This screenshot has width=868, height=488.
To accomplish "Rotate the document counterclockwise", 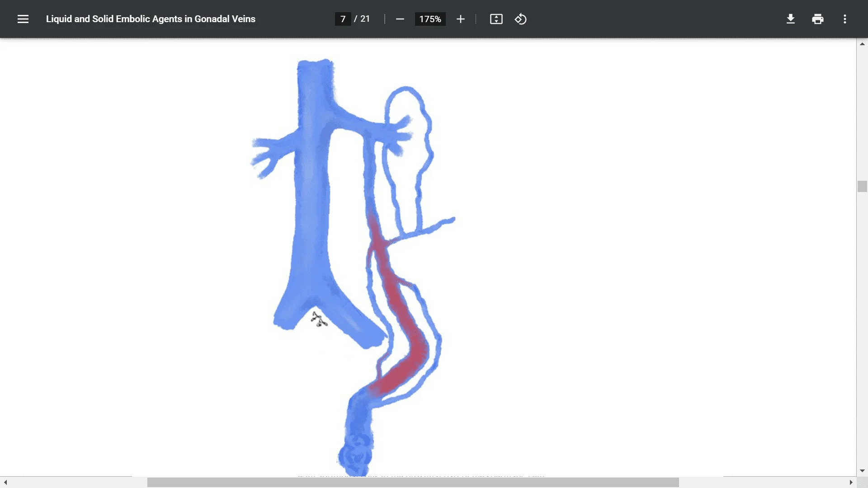I will click(520, 19).
